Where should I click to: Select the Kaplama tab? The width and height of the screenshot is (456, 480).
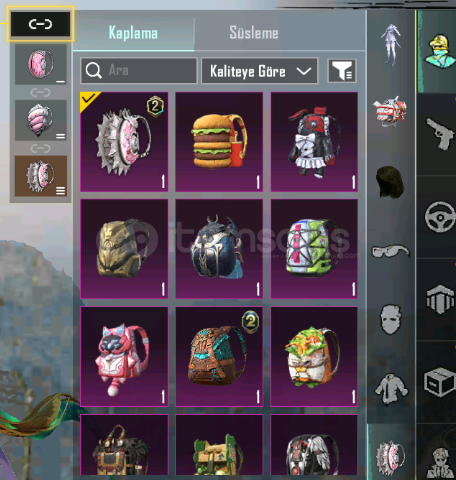click(133, 33)
